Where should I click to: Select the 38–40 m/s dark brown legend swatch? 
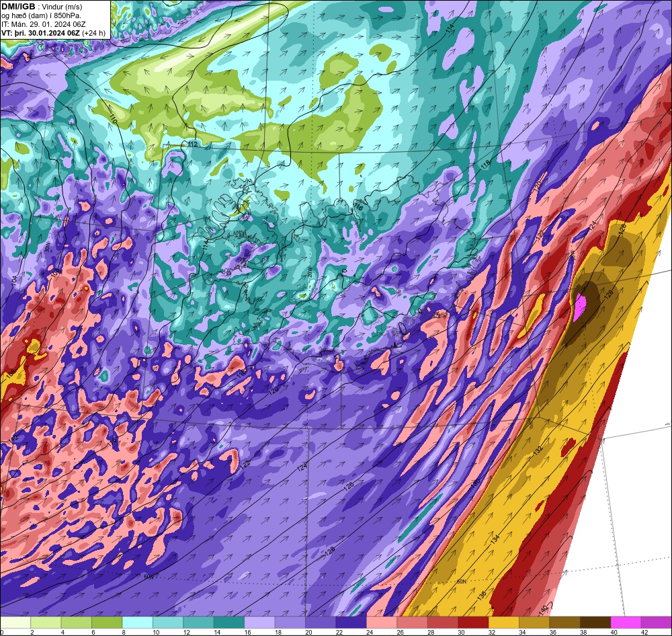click(x=595, y=623)
